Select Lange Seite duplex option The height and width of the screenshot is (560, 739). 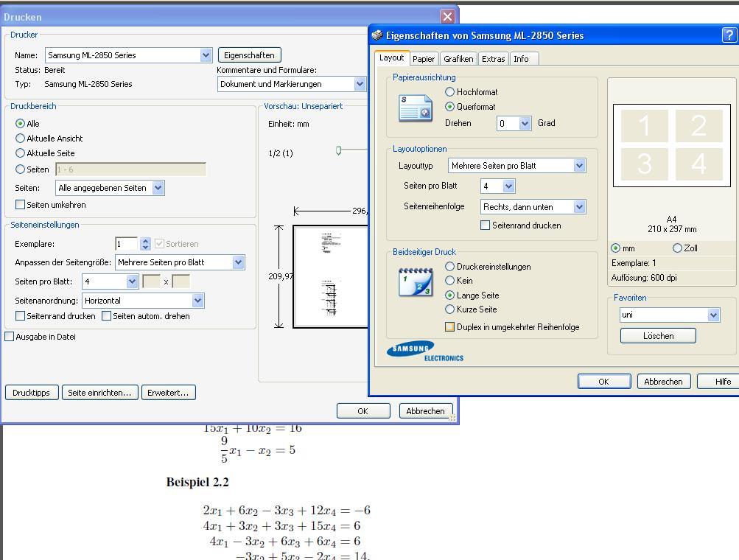tap(449, 295)
